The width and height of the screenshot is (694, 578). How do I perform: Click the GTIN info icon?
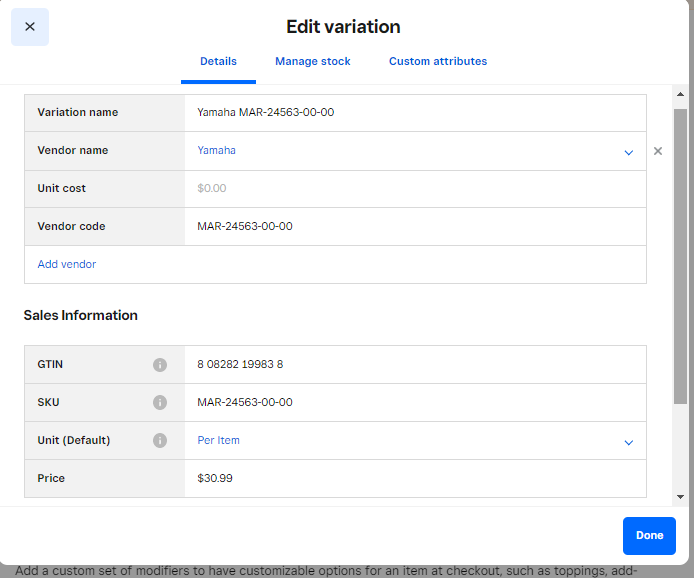point(160,365)
